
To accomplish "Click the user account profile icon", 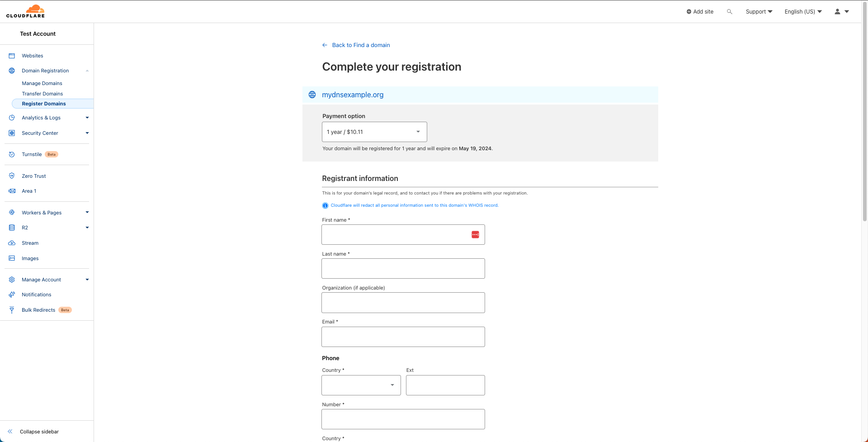I will [837, 11].
